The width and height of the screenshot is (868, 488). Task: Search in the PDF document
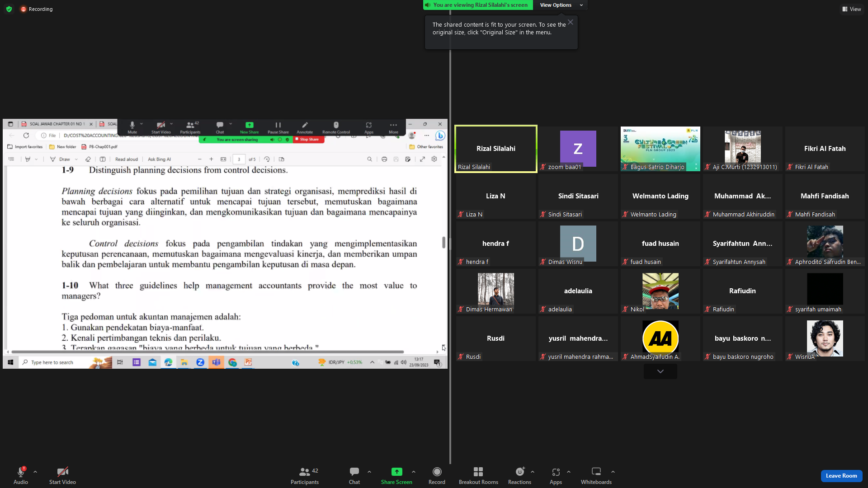(370, 159)
